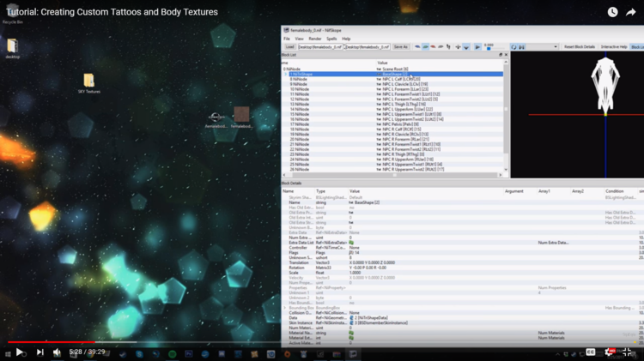Image resolution: width=644 pixels, height=361 pixels.
Task: Toggle the animation switch icon beside loop
Action: pos(521,47)
